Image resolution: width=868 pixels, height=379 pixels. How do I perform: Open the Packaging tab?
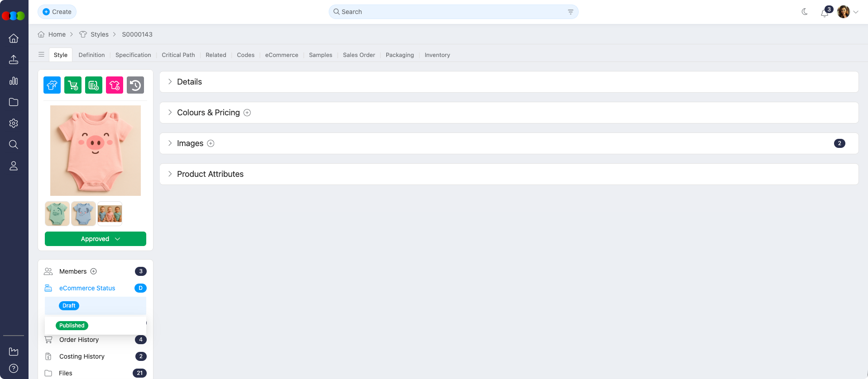(x=400, y=55)
